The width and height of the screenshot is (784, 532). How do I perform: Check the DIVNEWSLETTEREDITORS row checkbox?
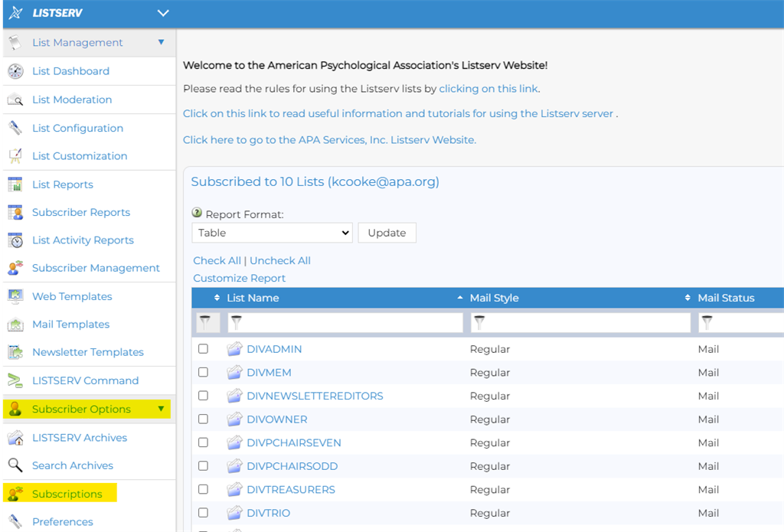coord(203,396)
